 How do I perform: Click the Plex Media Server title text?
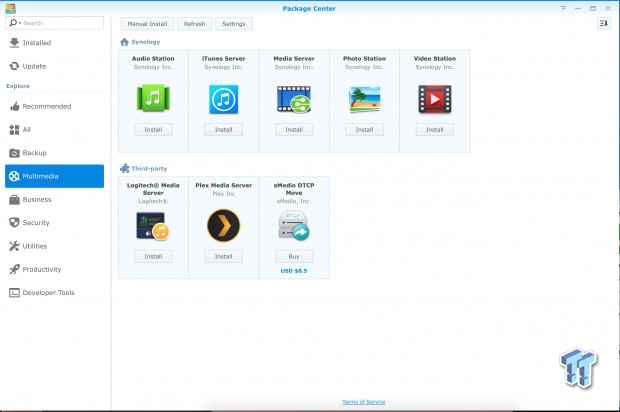click(x=223, y=185)
